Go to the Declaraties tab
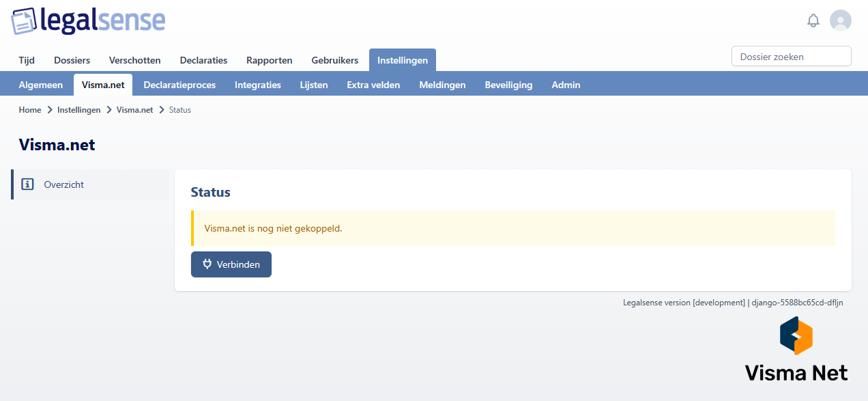Image resolution: width=868 pixels, height=401 pixels. (203, 60)
